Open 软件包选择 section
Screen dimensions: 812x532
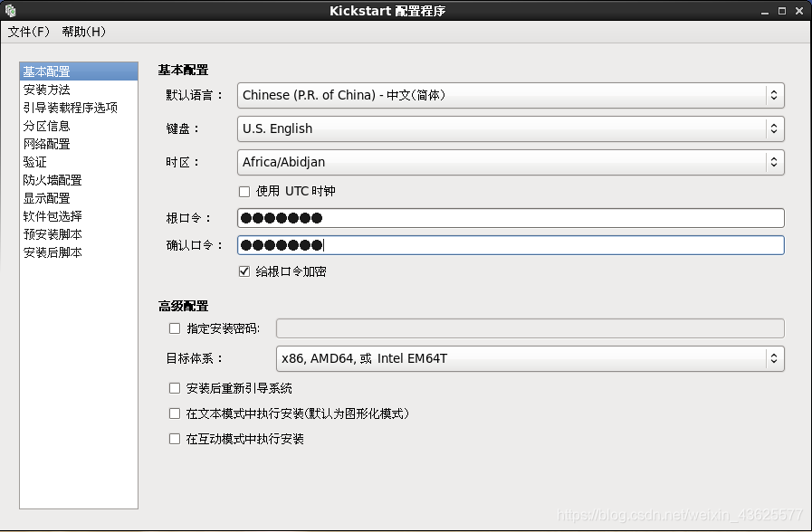coord(79,216)
